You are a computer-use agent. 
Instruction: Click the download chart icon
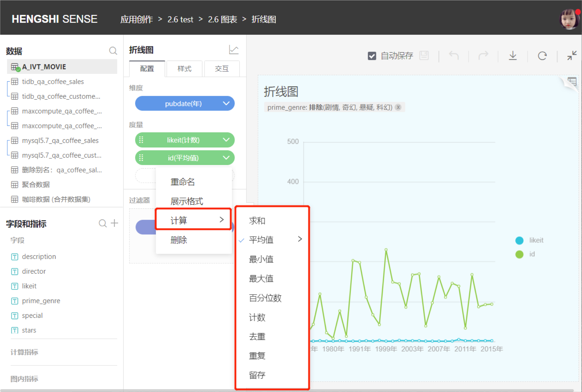[513, 55]
